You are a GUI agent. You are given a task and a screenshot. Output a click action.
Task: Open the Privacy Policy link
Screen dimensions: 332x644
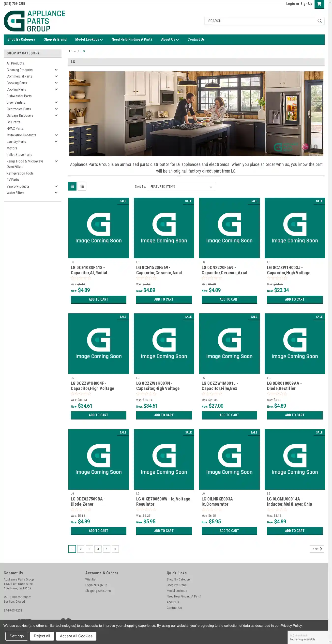(291, 626)
